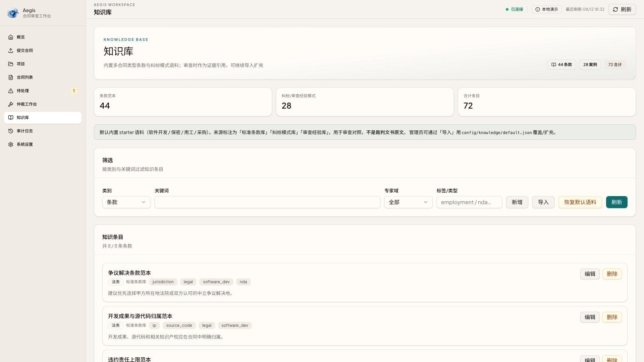The width and height of the screenshot is (644, 362).
Task: Click the gear icon beside 系统设置
Action: click(x=11, y=144)
